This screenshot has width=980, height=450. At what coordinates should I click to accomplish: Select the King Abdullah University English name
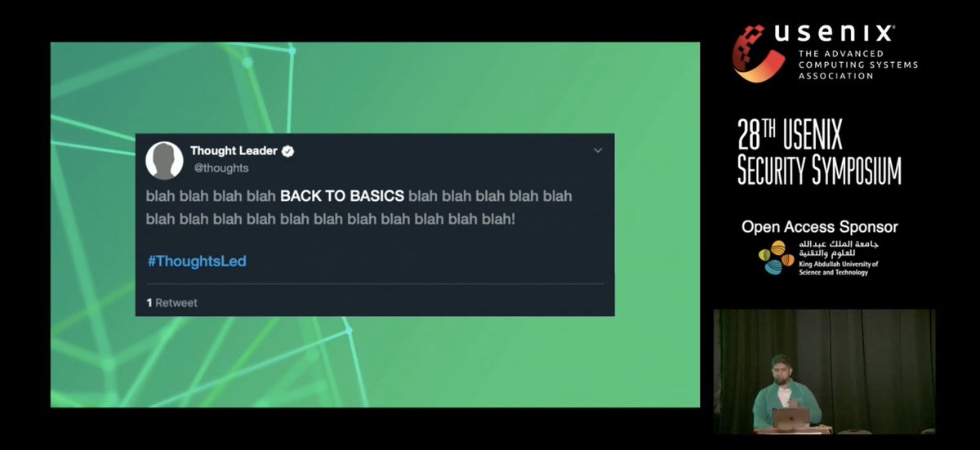pos(839,268)
